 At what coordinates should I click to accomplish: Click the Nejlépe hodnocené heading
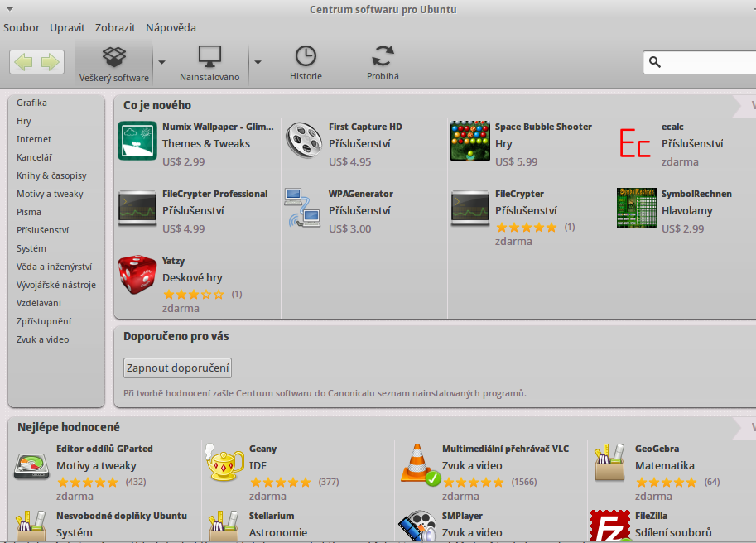(69, 427)
